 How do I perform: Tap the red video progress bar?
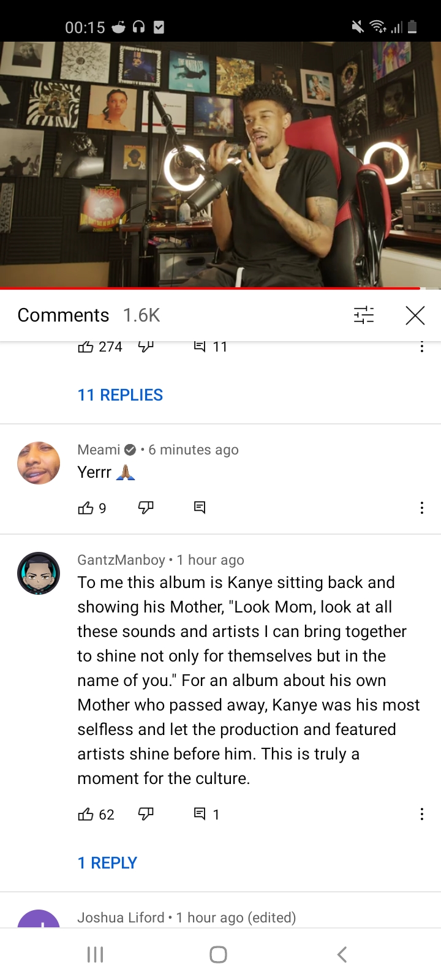click(x=221, y=287)
